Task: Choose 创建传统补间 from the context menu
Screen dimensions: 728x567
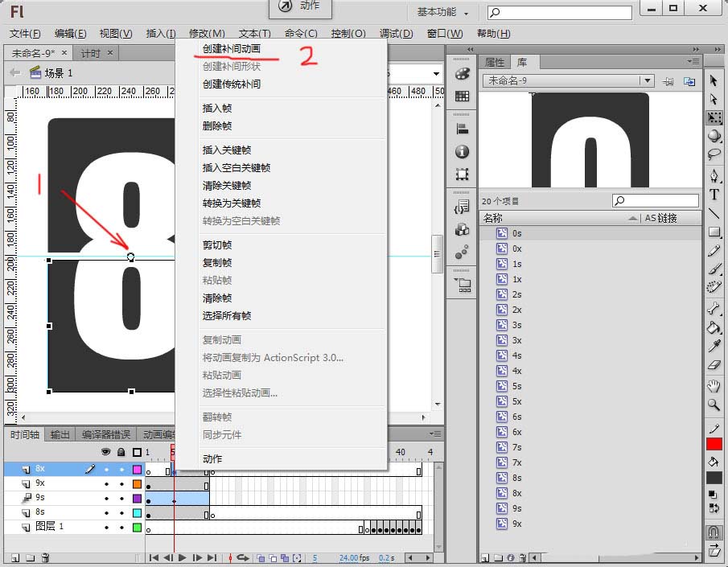Action: click(x=231, y=84)
